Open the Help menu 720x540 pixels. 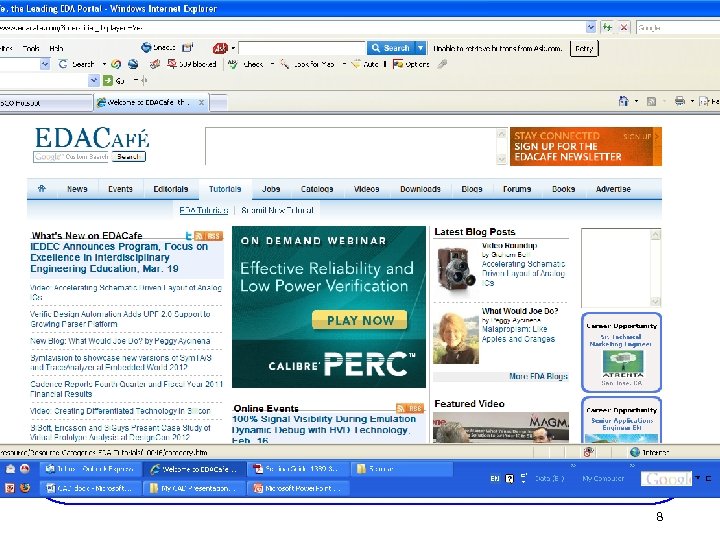click(x=56, y=48)
